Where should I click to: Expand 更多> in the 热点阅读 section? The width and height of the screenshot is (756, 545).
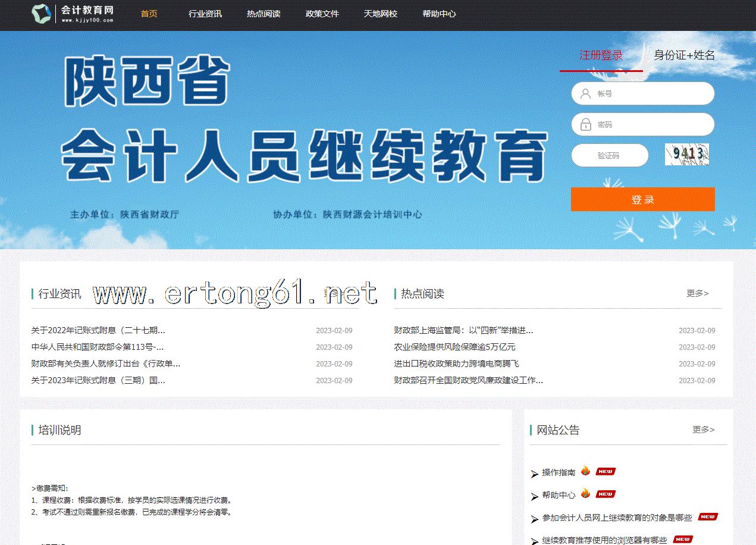tap(697, 293)
